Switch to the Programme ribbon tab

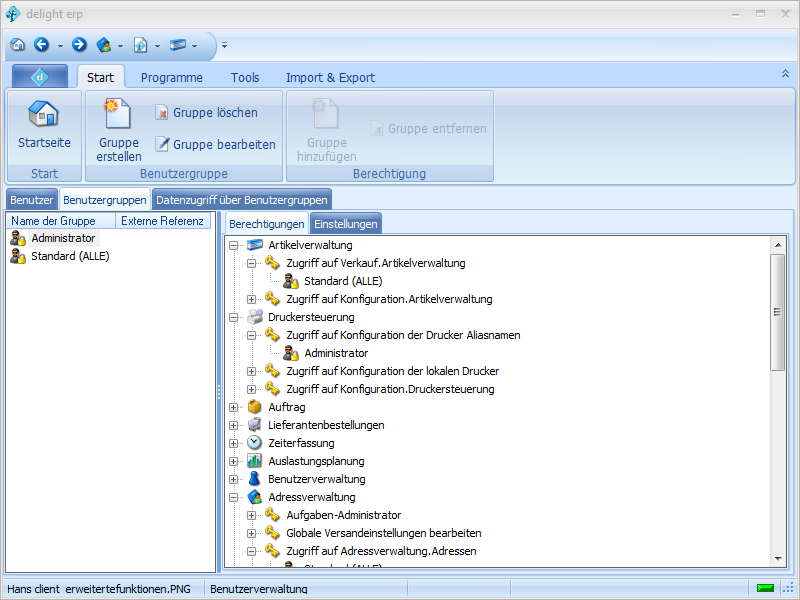coord(171,77)
